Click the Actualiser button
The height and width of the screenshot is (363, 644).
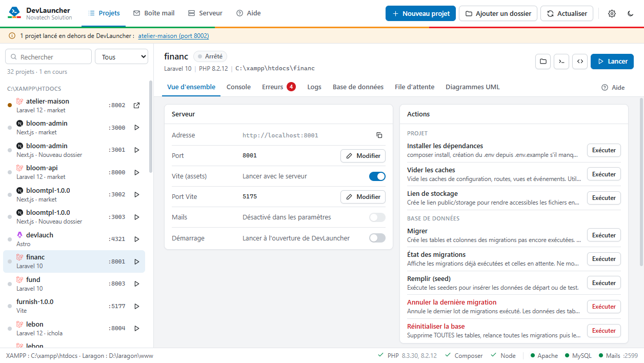(x=567, y=13)
